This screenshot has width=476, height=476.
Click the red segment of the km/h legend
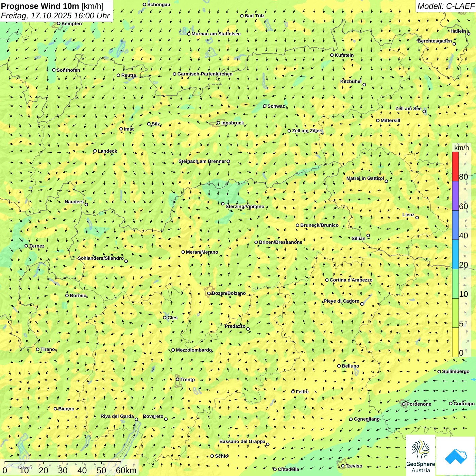pyautogui.click(x=455, y=166)
